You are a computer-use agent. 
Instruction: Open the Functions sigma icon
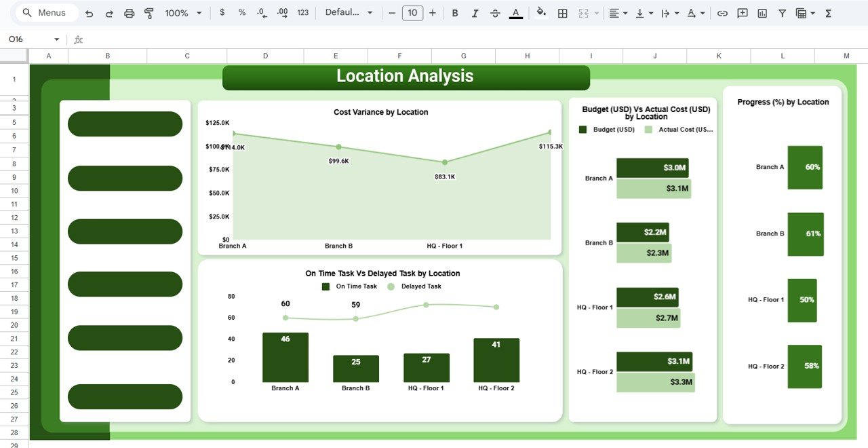click(829, 13)
